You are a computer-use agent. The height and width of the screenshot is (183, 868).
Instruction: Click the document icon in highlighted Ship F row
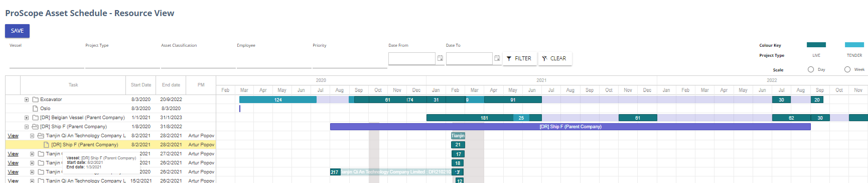(x=46, y=145)
